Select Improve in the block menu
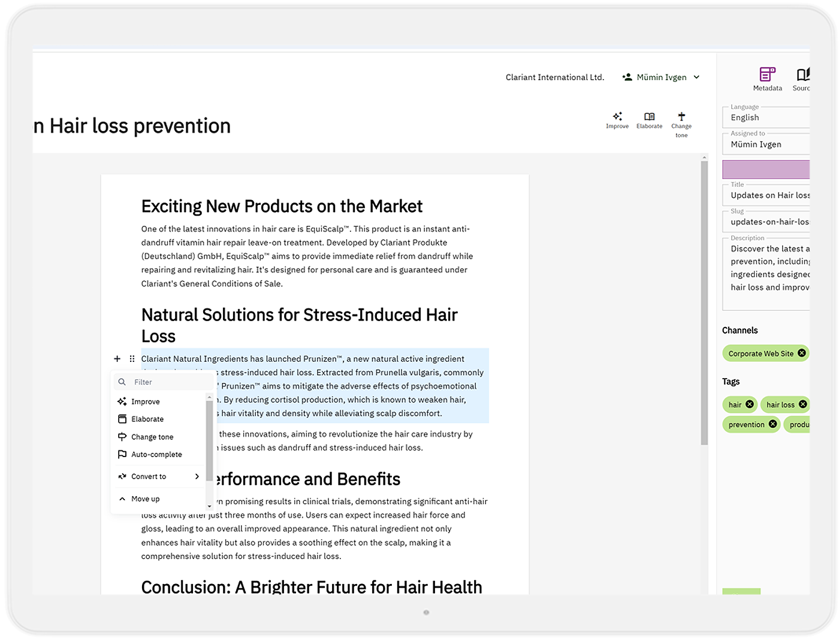This screenshot has height=644, width=839. (159, 401)
